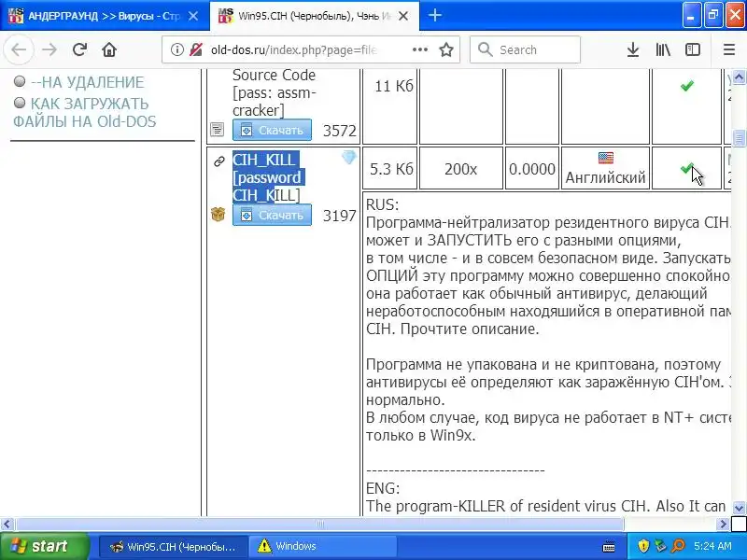Click the vertical scrollbar thumb
This screenshot has height=560, width=747.
coord(739,138)
